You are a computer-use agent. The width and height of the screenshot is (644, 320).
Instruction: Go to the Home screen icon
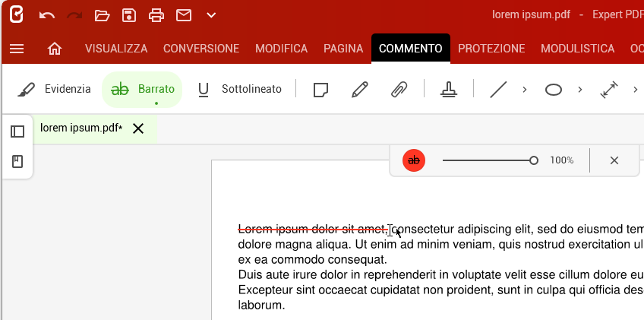[x=55, y=49]
